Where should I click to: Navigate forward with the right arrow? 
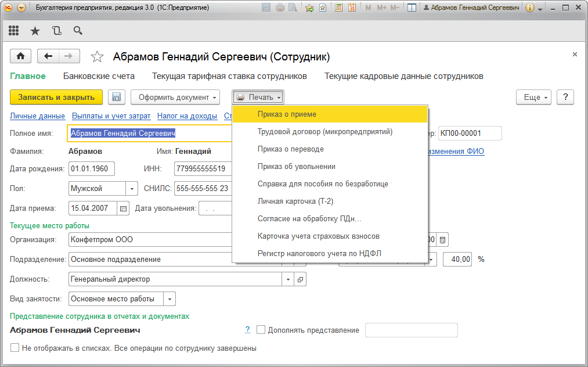click(x=69, y=56)
